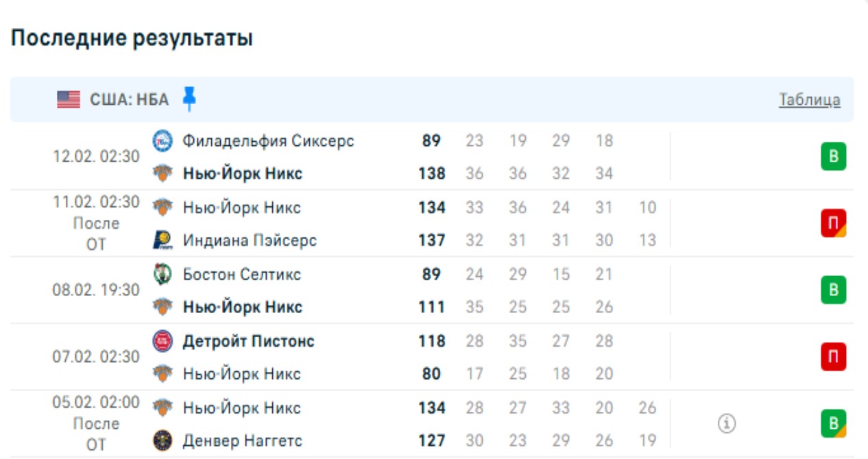This screenshot has width=868, height=459.
Task: Click the red loss badge for 11.02 game
Action: pos(833,223)
